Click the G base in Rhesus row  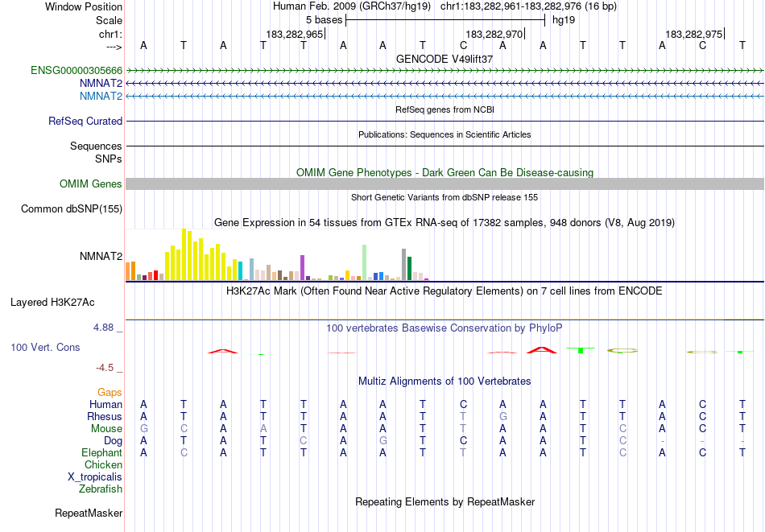[503, 416]
